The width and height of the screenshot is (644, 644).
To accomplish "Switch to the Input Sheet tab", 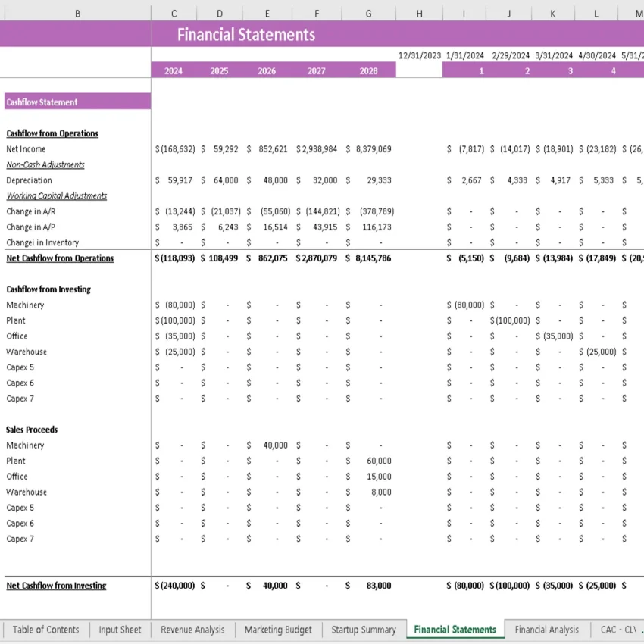I will (x=119, y=630).
